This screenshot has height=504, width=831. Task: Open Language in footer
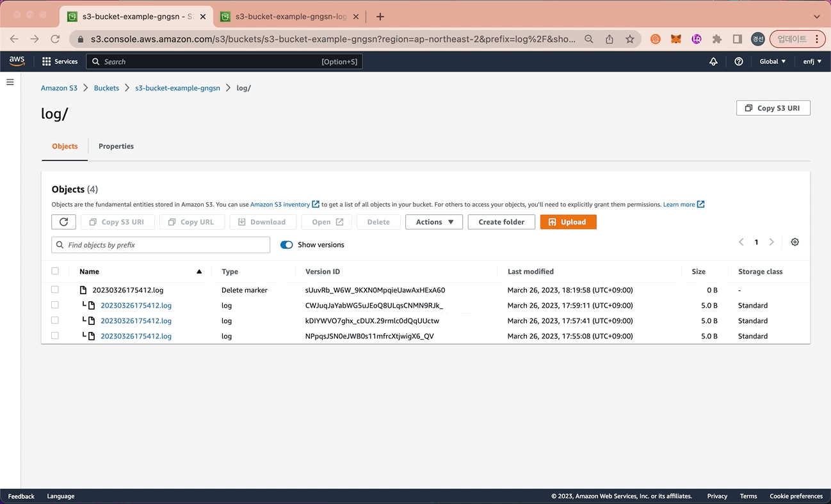click(x=61, y=496)
